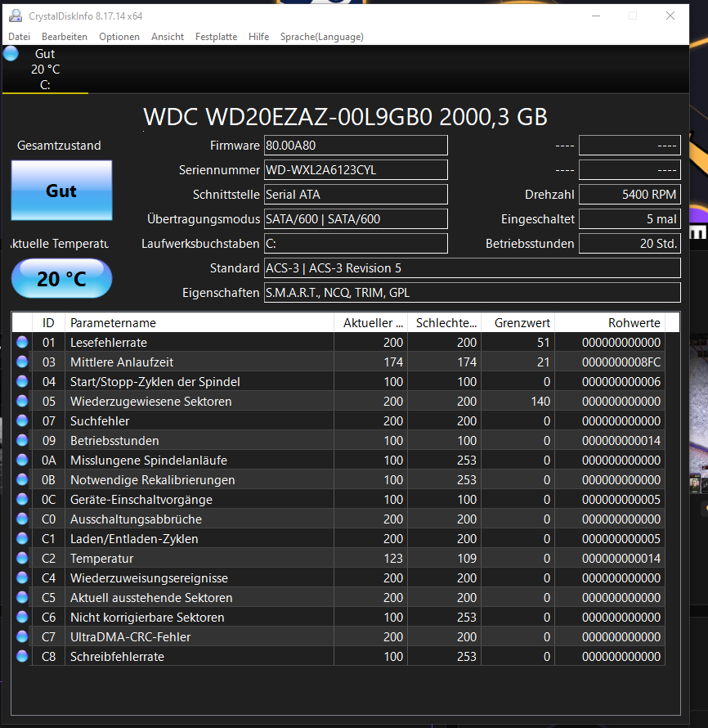708x728 pixels.
Task: Click the Wiederzuweisungsereignisse parameter name
Action: point(149,578)
